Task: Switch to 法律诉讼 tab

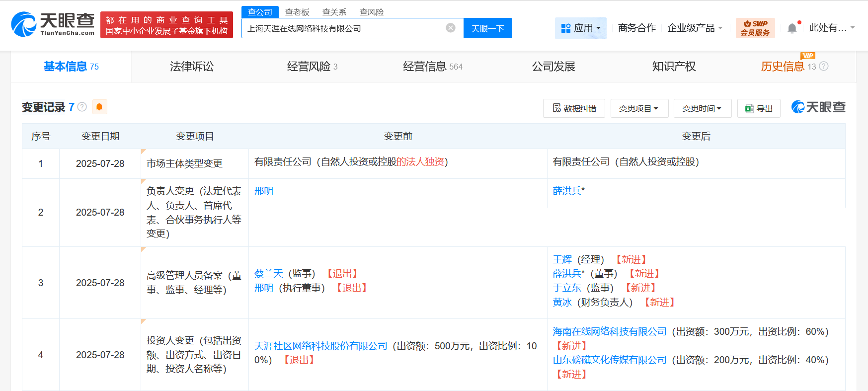Action: (191, 67)
